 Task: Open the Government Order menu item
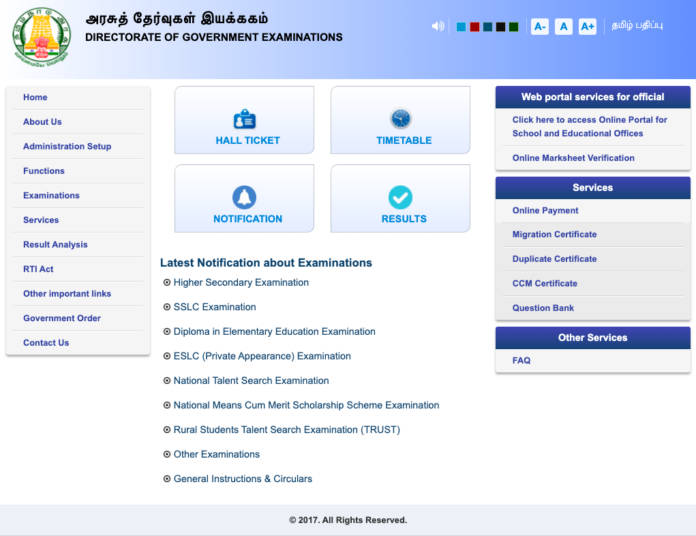click(x=62, y=318)
